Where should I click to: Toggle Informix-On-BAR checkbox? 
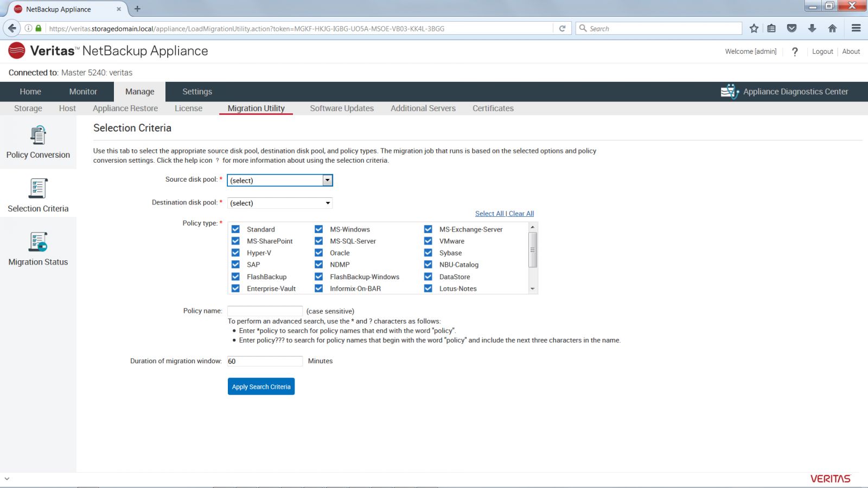pyautogui.click(x=319, y=288)
